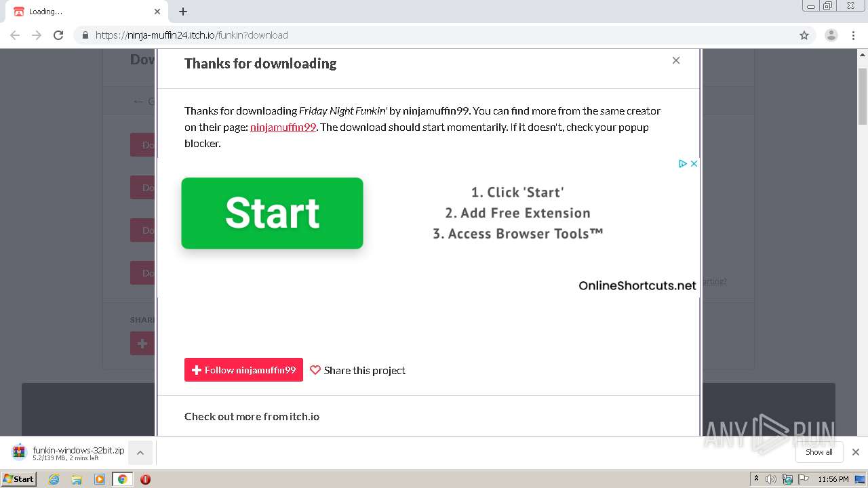
Task: Click Share this project
Action: tap(365, 370)
